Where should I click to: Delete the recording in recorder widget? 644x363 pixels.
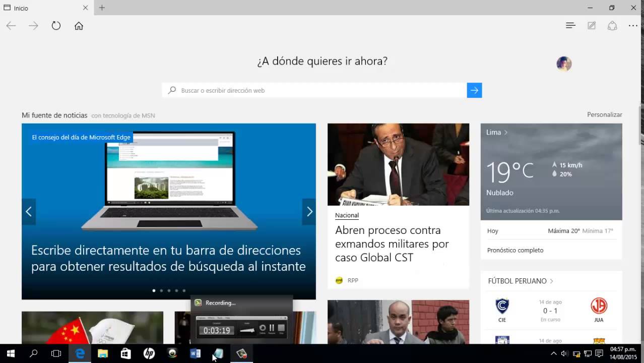[262, 328]
